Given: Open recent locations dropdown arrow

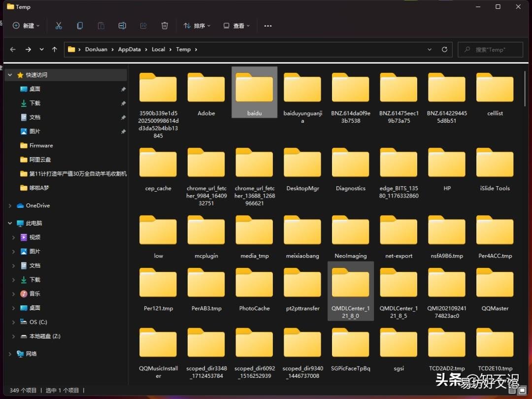Looking at the screenshot, I should pos(41,50).
